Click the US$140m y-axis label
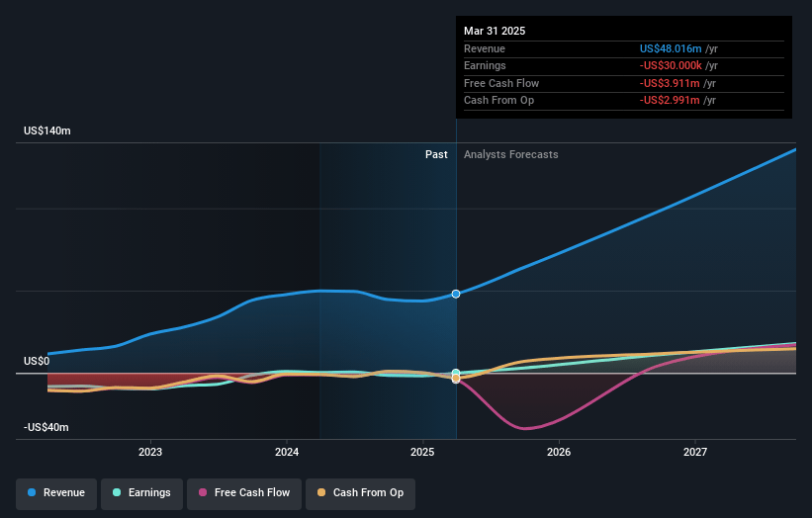The height and width of the screenshot is (518, 812). (x=47, y=130)
